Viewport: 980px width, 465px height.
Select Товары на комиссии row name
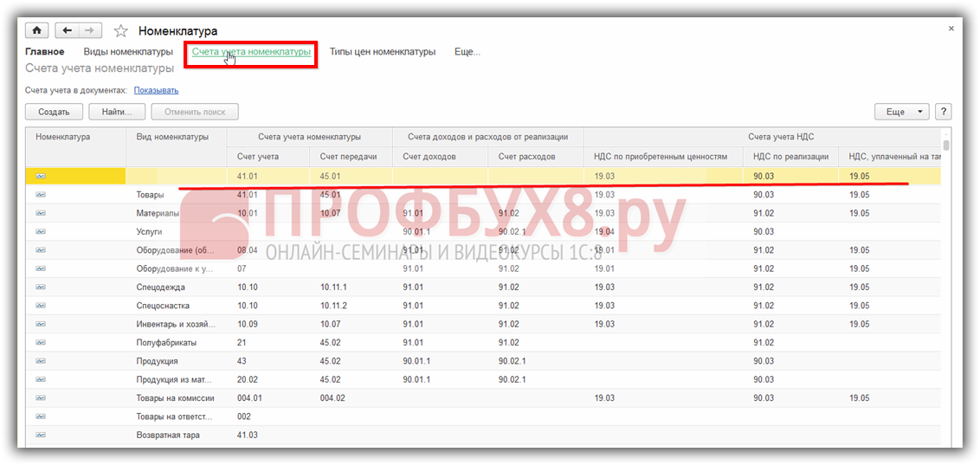[176, 398]
